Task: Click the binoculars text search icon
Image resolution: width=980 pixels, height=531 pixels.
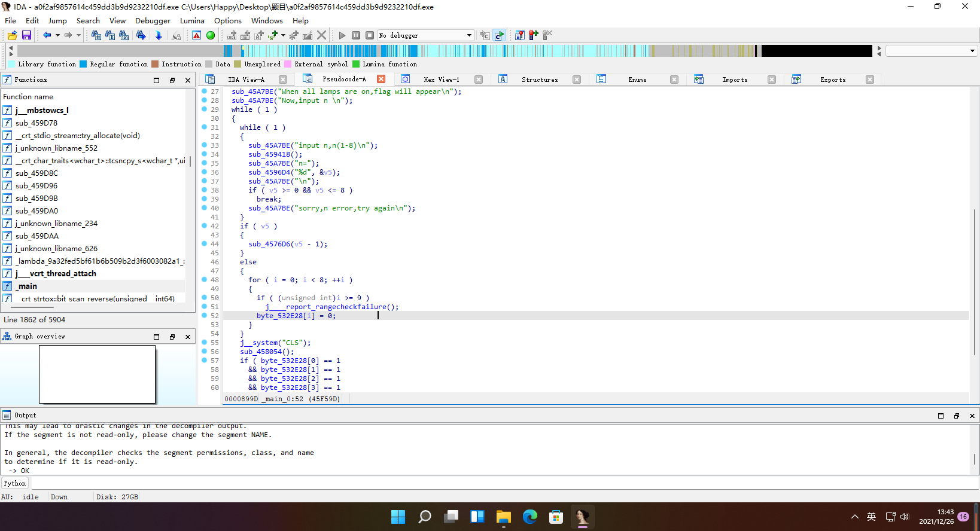Action: (x=110, y=35)
